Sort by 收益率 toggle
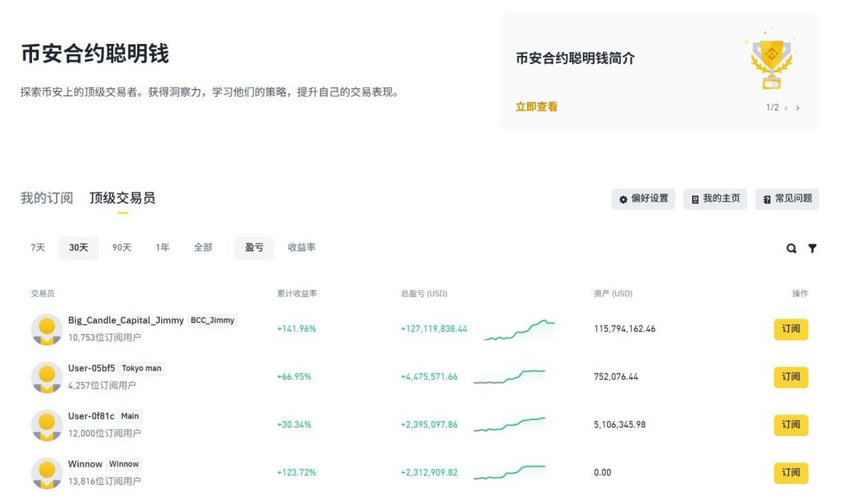Viewport: 852px width, 504px height. pos(302,248)
